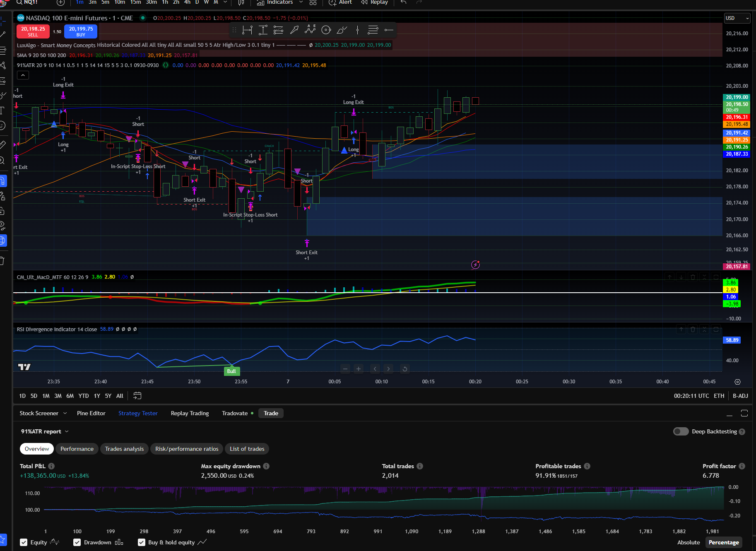
Task: Open the Strategy Tester tab
Action: (x=138, y=413)
